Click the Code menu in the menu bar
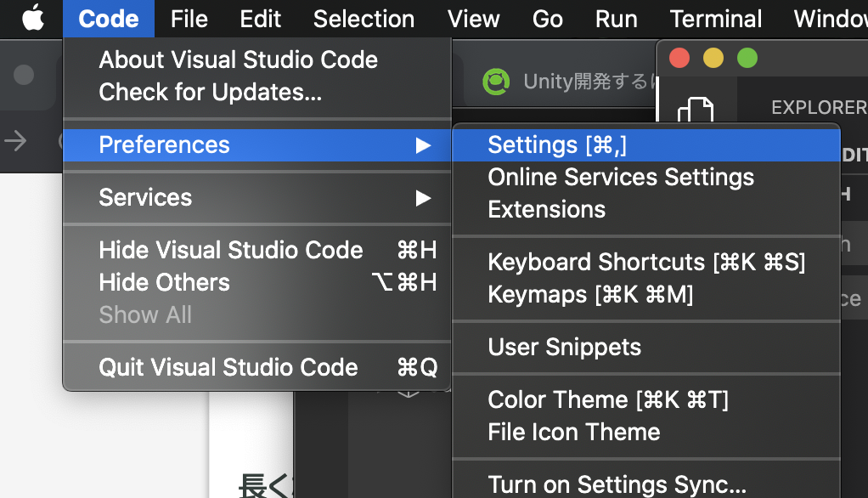868x498 pixels. (x=109, y=19)
